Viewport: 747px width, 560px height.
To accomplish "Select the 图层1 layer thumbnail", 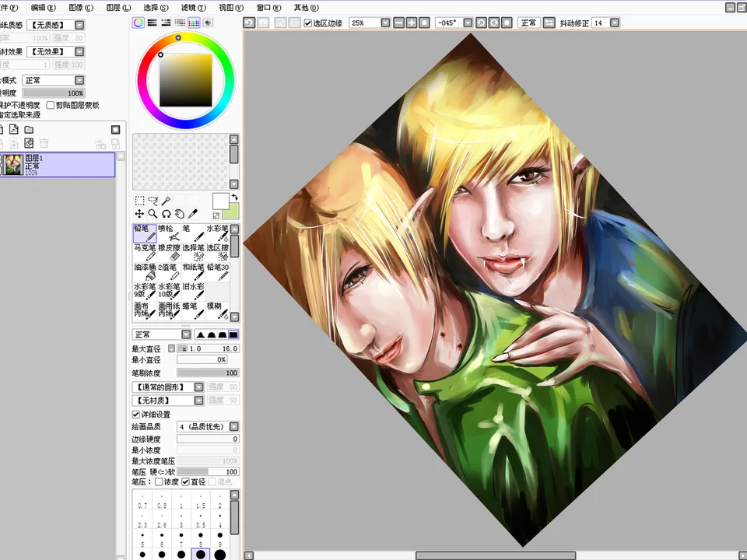I will pyautogui.click(x=14, y=165).
